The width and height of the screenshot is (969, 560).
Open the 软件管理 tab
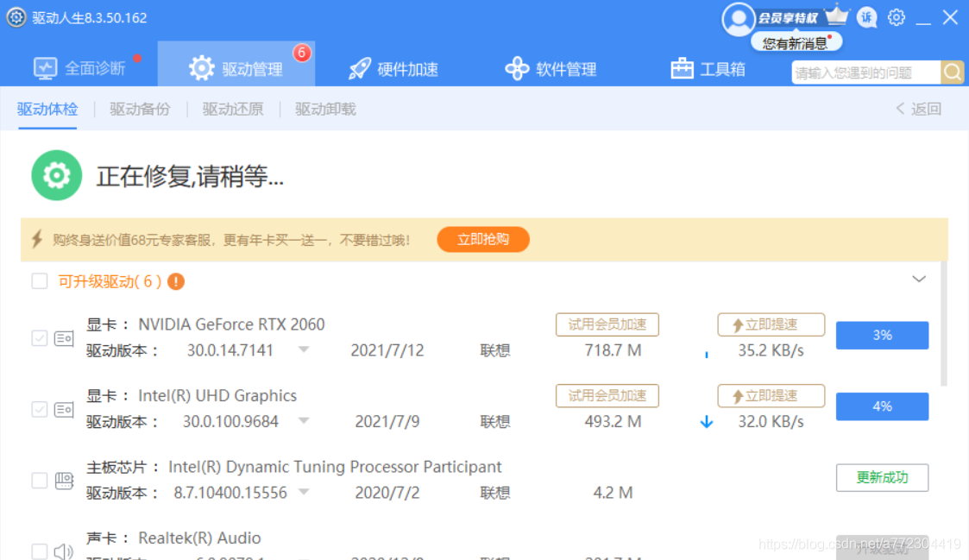551,68
